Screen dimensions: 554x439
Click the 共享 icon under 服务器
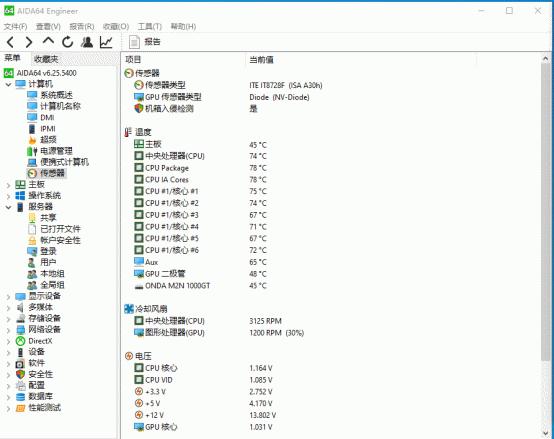[x=32, y=218]
